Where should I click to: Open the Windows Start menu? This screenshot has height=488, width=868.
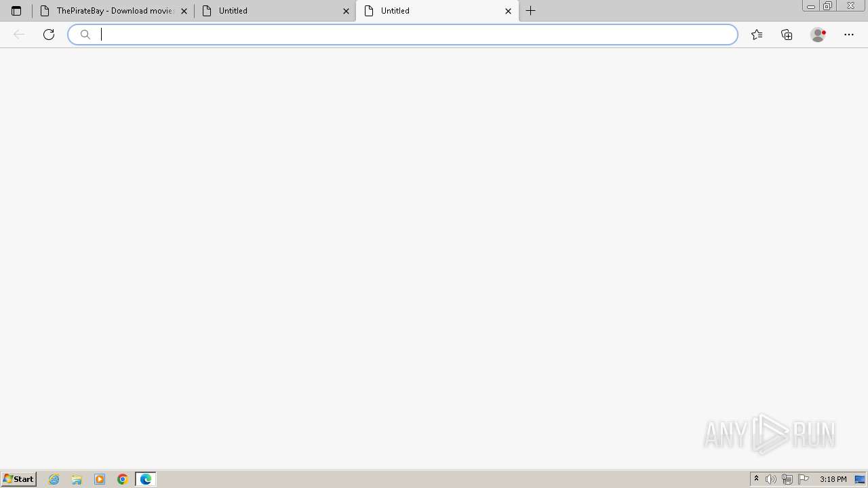coord(18,479)
